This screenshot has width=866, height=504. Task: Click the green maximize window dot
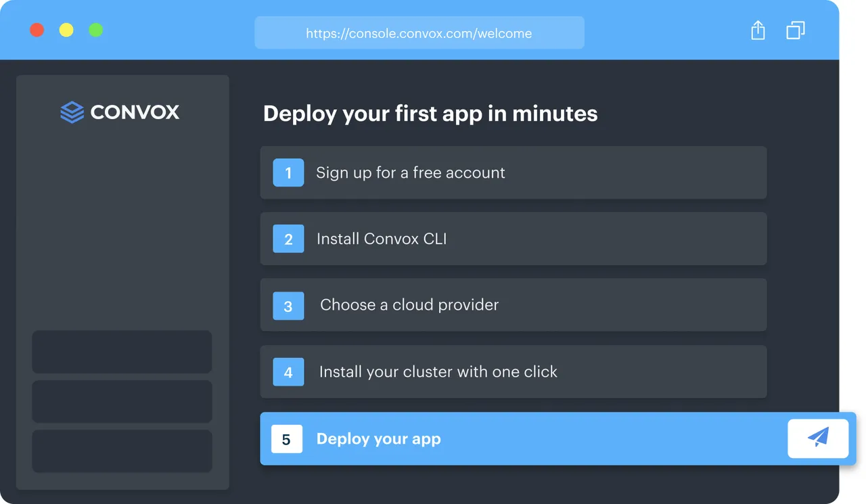[96, 30]
